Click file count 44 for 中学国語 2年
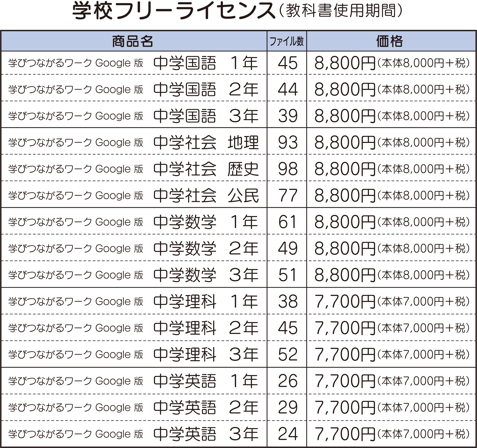This screenshot has height=448, width=477. 288,89
